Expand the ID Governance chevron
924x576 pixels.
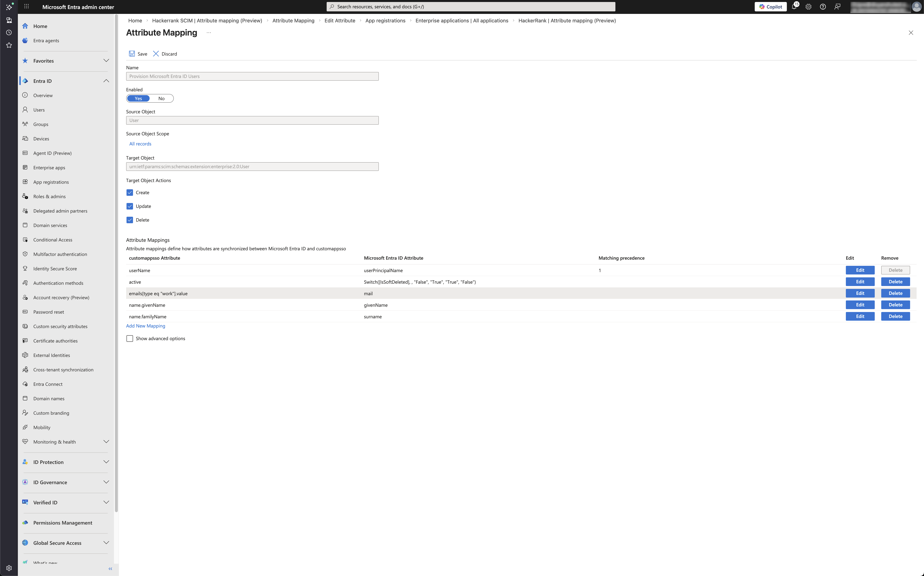point(106,482)
